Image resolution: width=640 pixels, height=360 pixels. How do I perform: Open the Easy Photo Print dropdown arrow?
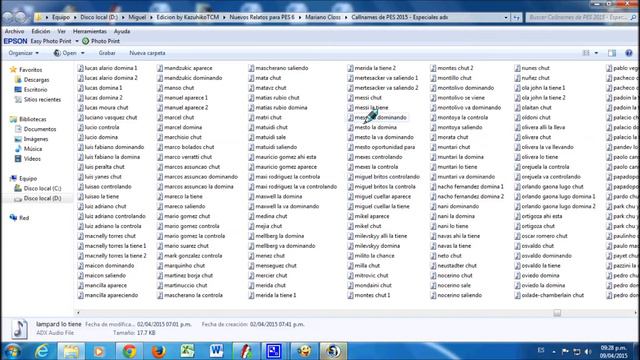point(77,41)
